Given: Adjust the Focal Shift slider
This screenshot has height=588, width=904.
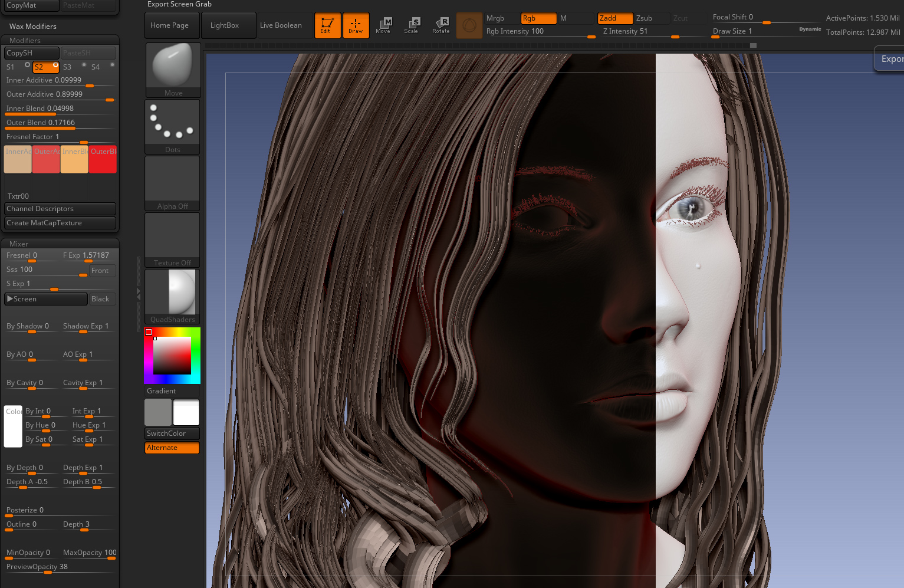Looking at the screenshot, I should pyautogui.click(x=765, y=18).
